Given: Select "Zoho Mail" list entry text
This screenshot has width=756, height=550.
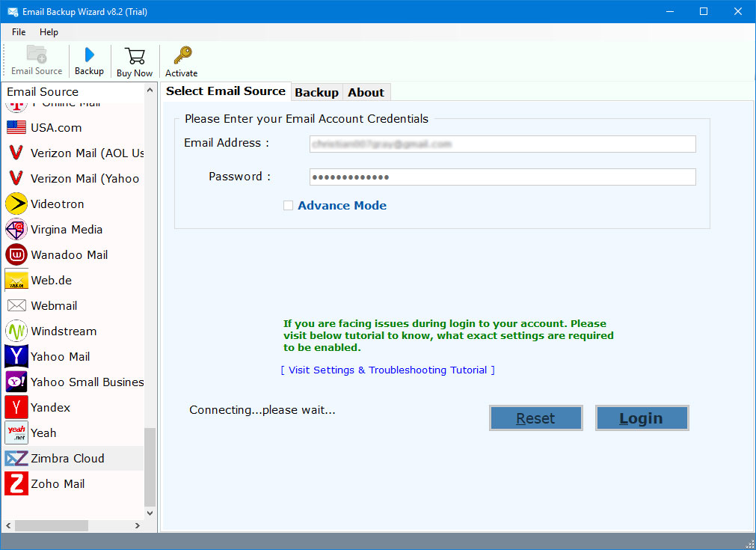Looking at the screenshot, I should (x=58, y=484).
